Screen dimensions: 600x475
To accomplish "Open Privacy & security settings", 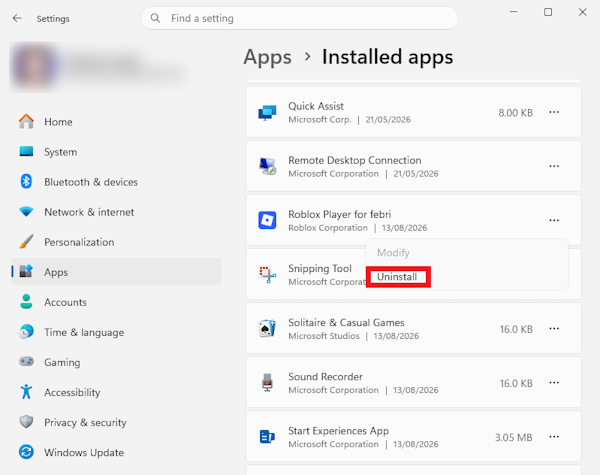I will [116, 422].
